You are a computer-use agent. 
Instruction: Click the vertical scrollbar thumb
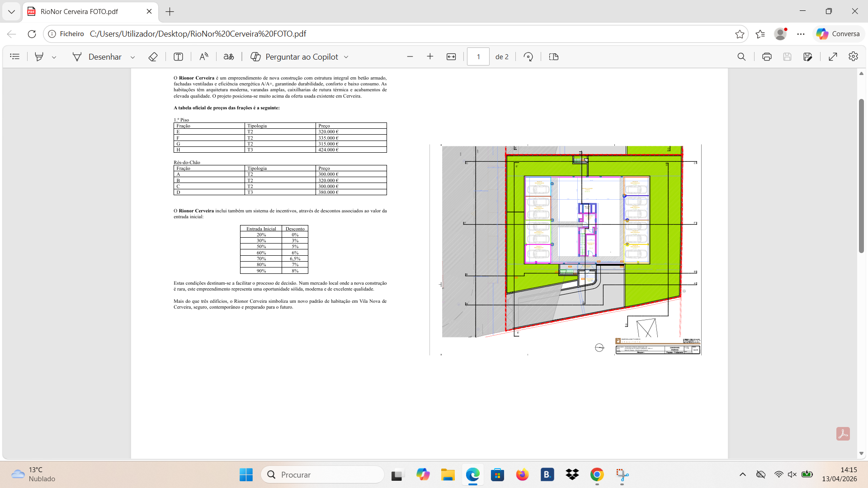click(861, 176)
